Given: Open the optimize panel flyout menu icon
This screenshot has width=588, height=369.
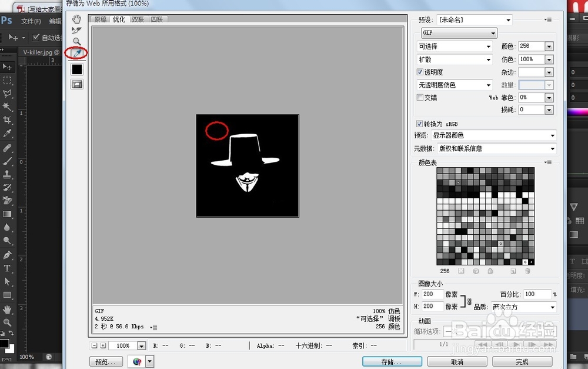Looking at the screenshot, I should coord(548,19).
